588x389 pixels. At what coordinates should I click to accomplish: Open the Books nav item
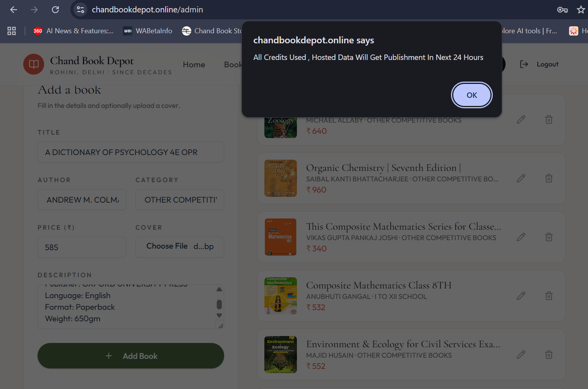click(233, 65)
